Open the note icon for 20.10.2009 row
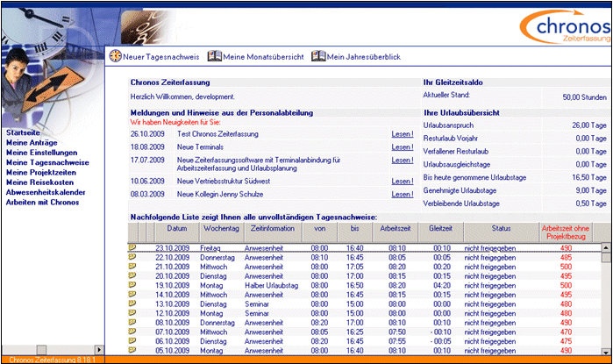Viewport: 613px width, 364px height. tap(132, 275)
